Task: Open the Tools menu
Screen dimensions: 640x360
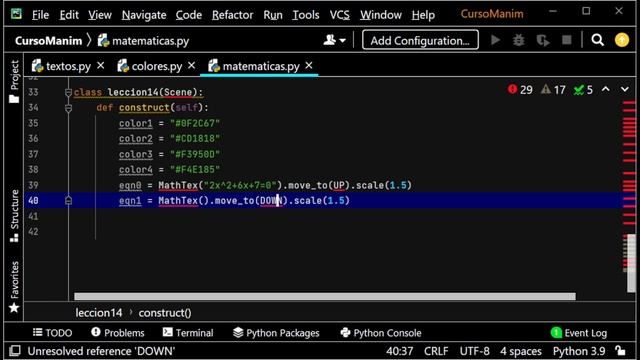Action: (305, 15)
